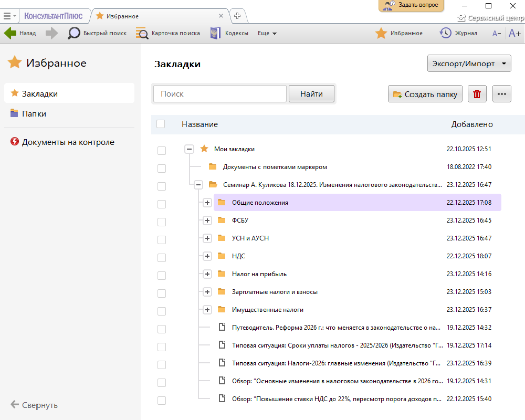
Task: Click the Создать папку button
Action: [x=425, y=94]
